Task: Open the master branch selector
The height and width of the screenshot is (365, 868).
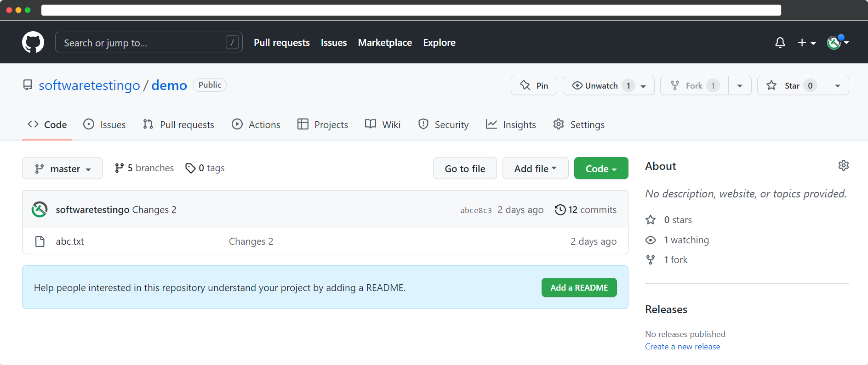Action: click(x=63, y=168)
